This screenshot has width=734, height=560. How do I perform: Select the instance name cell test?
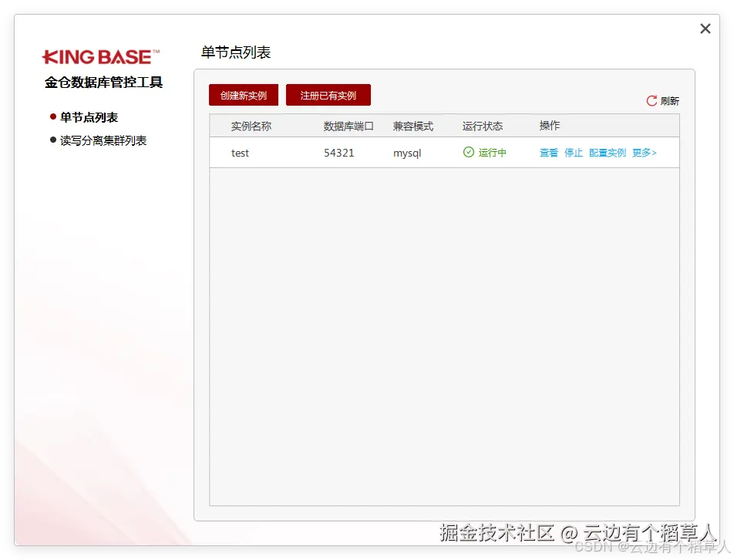click(x=240, y=153)
